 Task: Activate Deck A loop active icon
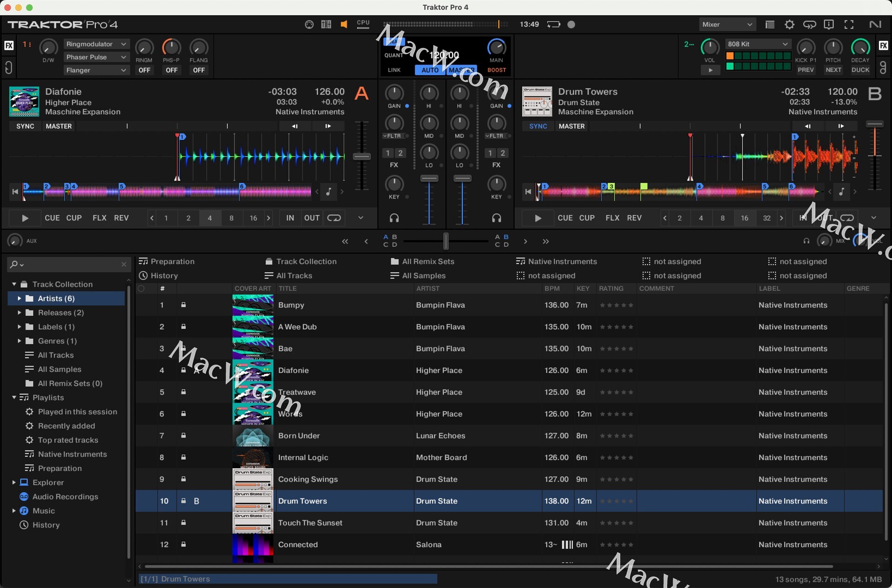[334, 218]
